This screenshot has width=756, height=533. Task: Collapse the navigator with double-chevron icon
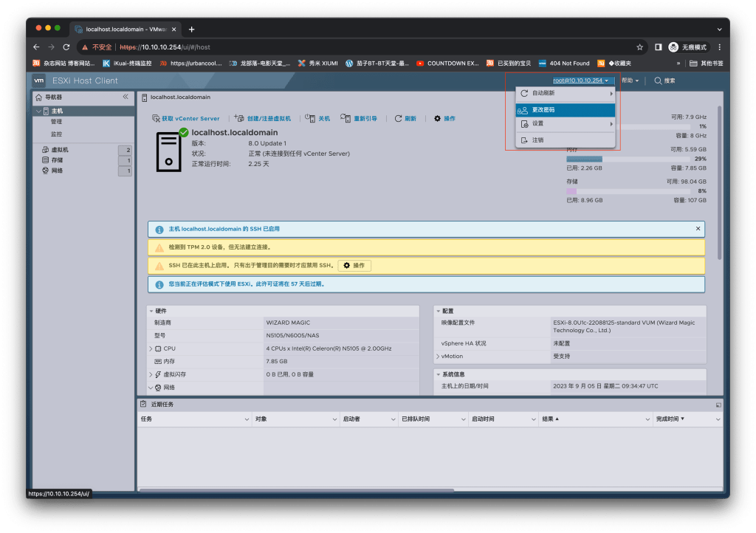(x=126, y=97)
